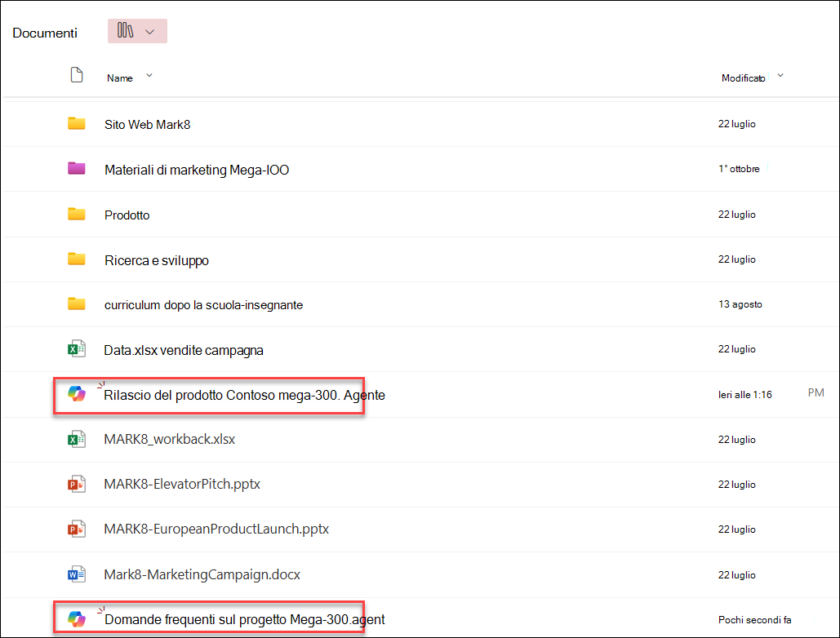Viewport: 840px width, 638px height.
Task: Click the 'Pochi secondi fa' modified time
Action: (754, 620)
